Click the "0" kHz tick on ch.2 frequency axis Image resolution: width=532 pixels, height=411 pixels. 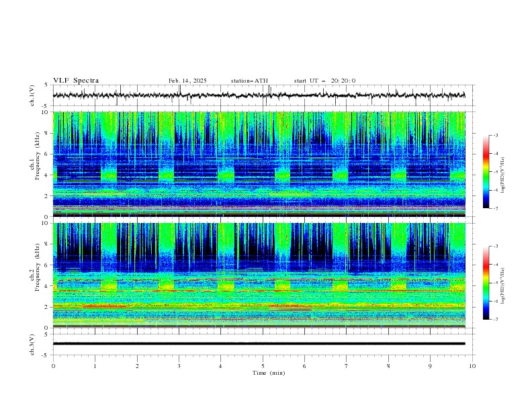click(47, 328)
